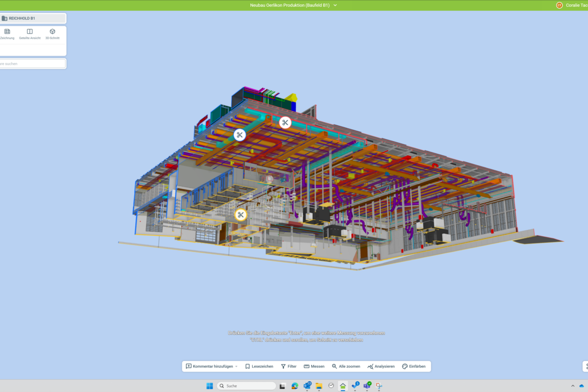
Task: Open Microsoft Teams from the taskbar
Action: point(367,386)
